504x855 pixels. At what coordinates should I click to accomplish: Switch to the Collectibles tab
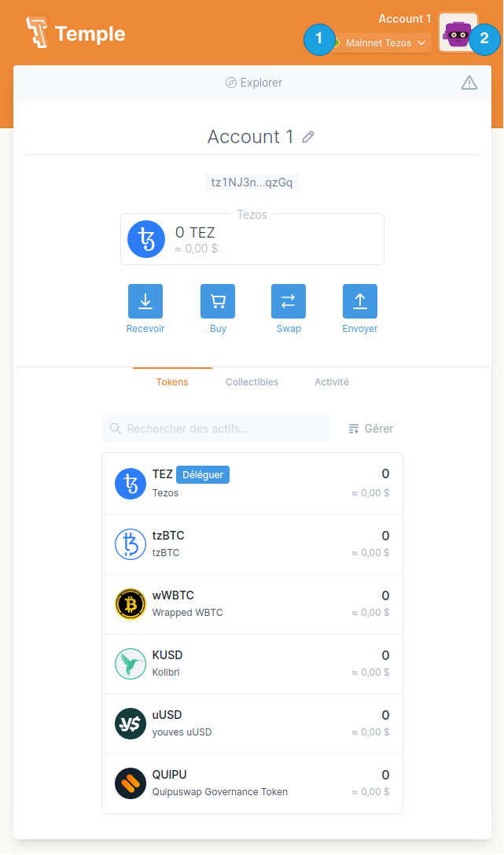point(252,382)
